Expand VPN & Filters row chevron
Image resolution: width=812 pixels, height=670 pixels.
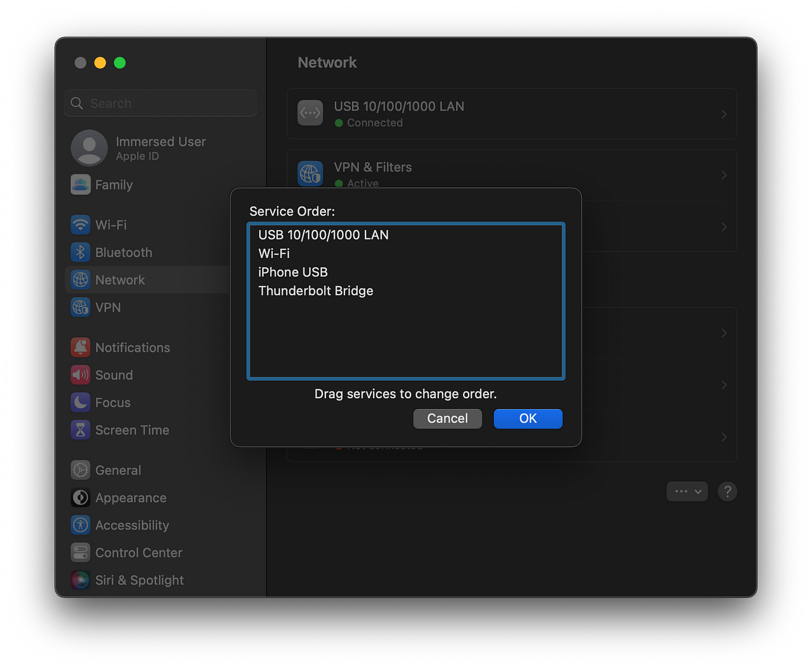tap(724, 175)
